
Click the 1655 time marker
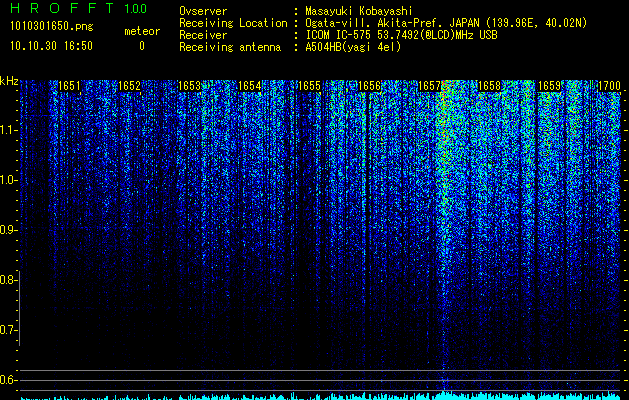tap(310, 86)
